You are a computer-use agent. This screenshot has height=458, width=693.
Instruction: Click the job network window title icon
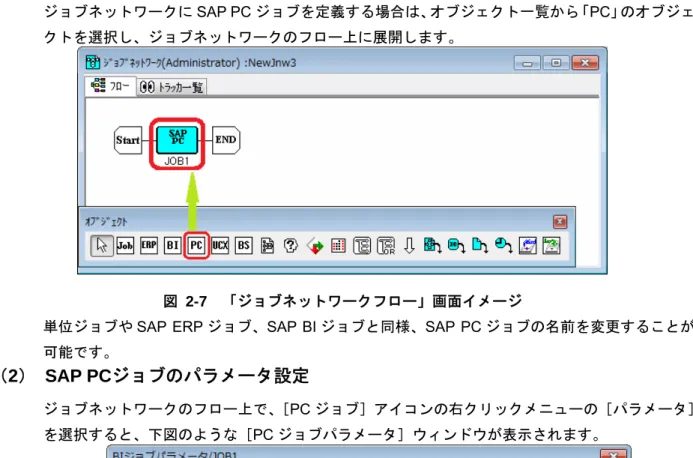[x=93, y=62]
